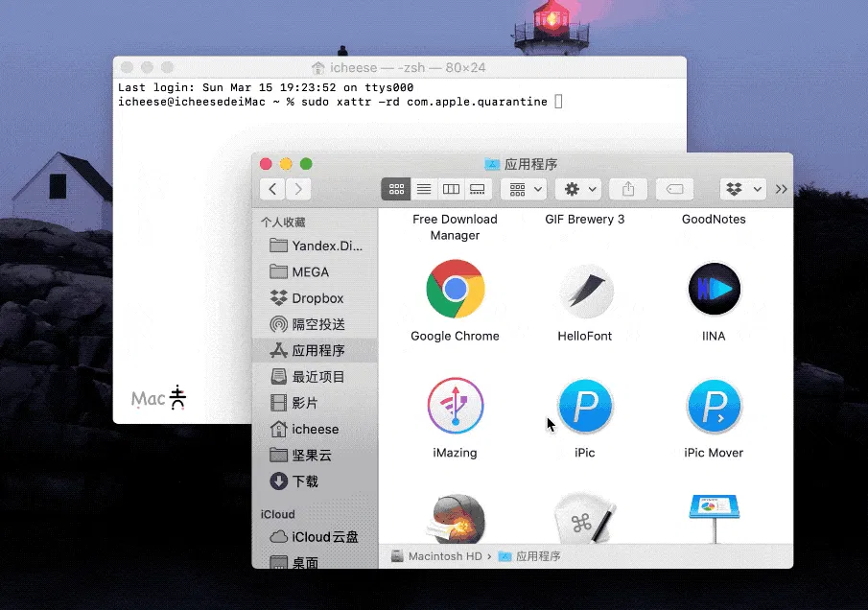Open the Dropbox toolbar dropdown

point(741,189)
